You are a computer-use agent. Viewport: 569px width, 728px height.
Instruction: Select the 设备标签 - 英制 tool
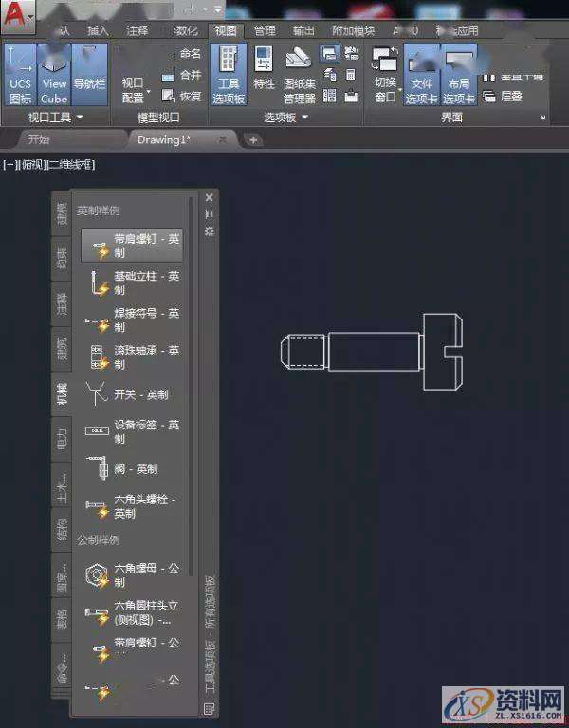[132, 431]
